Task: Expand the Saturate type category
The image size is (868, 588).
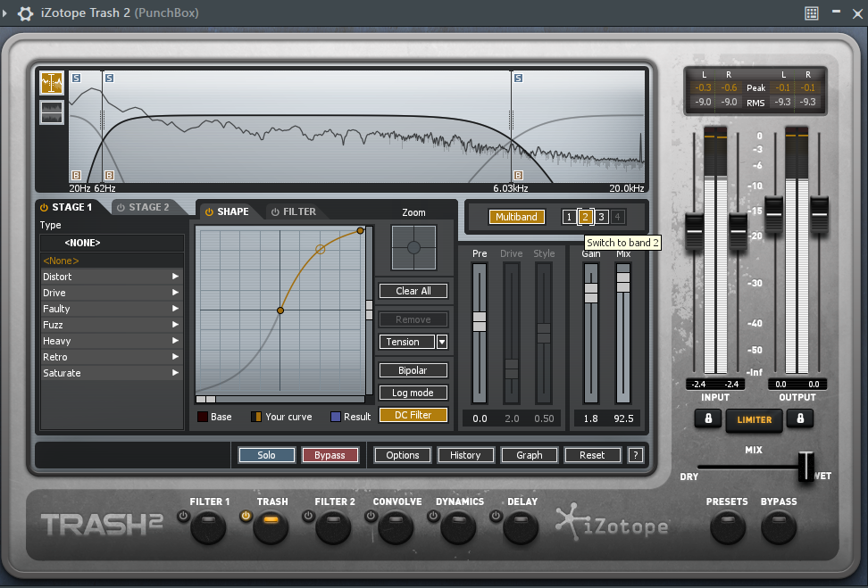Action: coord(112,373)
